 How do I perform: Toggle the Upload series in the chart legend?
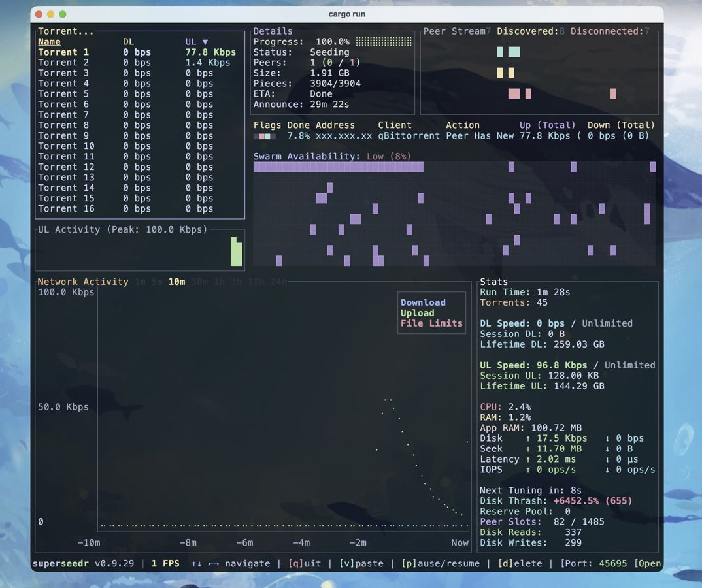pos(417,313)
